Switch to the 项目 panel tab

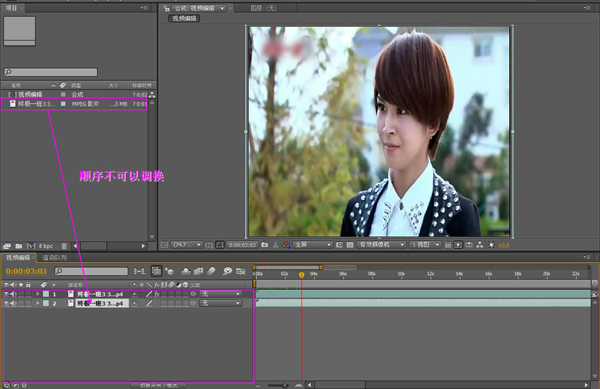(11, 8)
